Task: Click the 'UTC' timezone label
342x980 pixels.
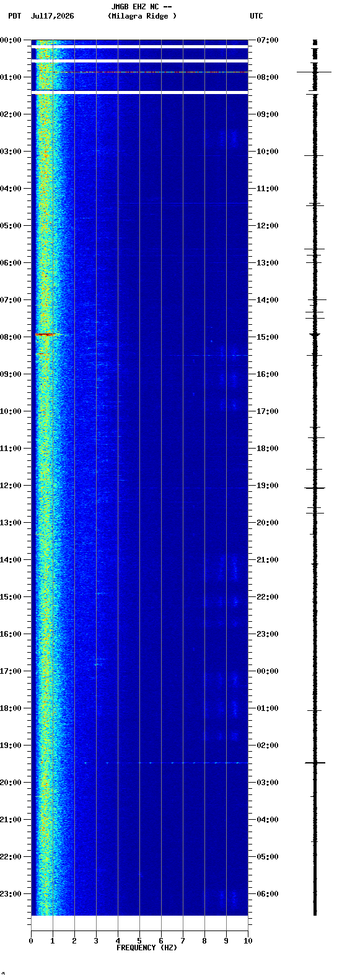Action: (256, 16)
